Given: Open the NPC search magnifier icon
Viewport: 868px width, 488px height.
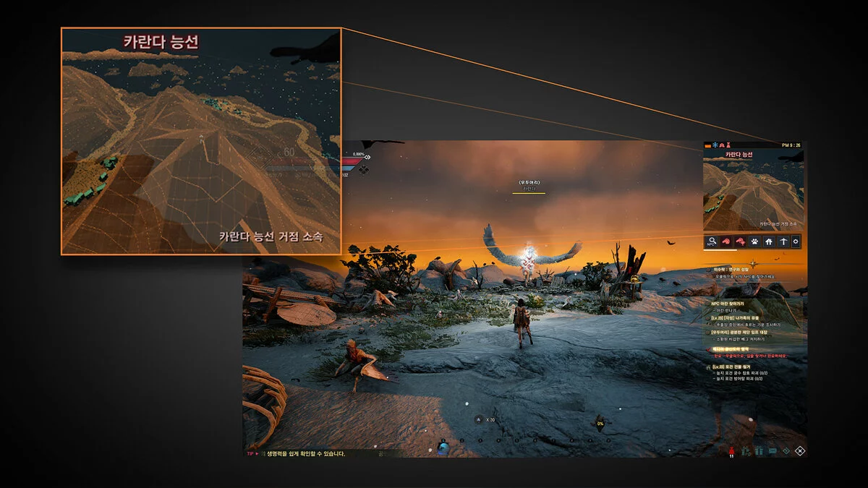Looking at the screenshot, I should 712,241.
